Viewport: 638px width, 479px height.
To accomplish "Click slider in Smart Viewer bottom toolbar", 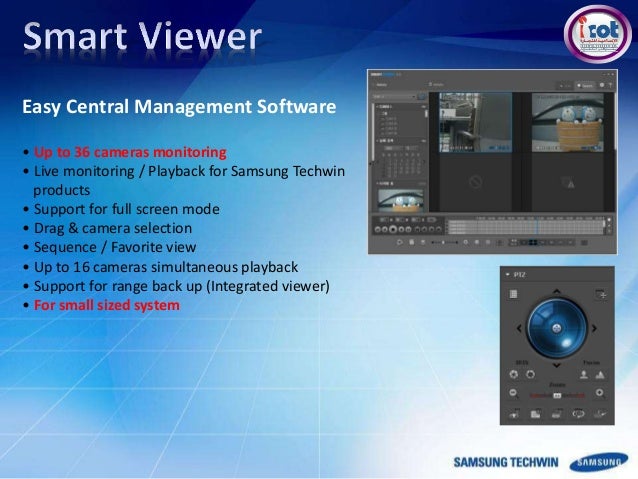I will pos(444,243).
